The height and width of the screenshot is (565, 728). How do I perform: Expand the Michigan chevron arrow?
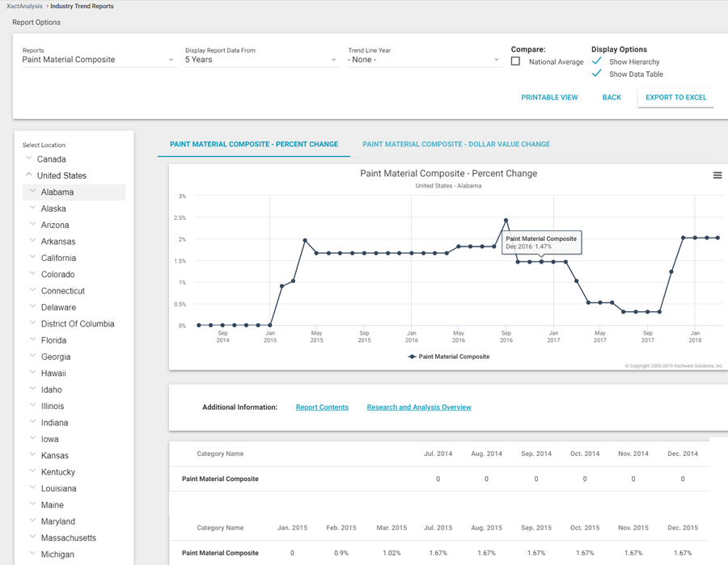[33, 554]
